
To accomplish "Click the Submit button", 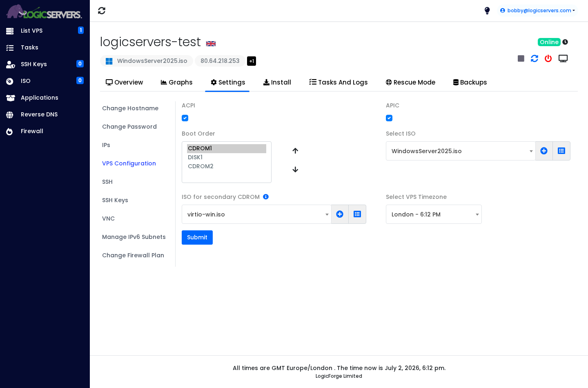I will 197,237.
